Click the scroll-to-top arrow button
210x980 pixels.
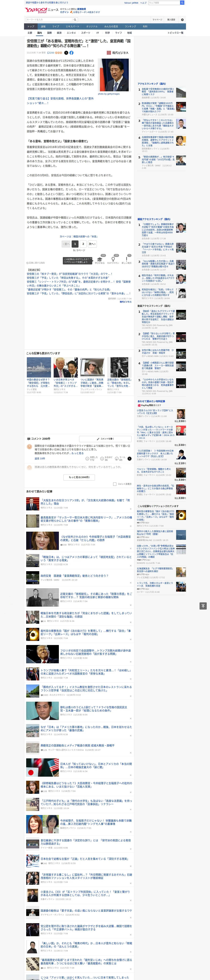coord(203,606)
